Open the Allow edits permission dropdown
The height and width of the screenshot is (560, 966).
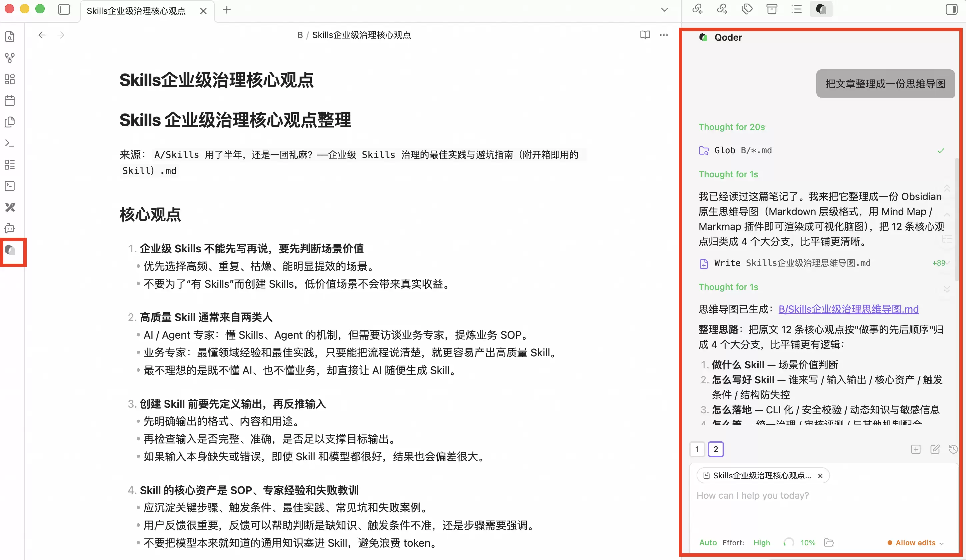click(915, 542)
